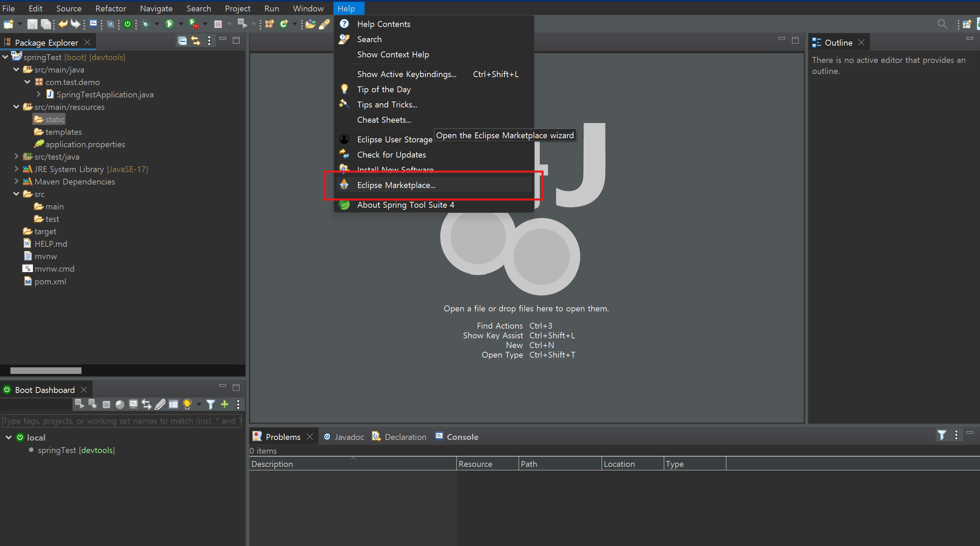Click the Boot Dashboard power icon in toolbar
The height and width of the screenshot is (546, 980).
point(128,24)
